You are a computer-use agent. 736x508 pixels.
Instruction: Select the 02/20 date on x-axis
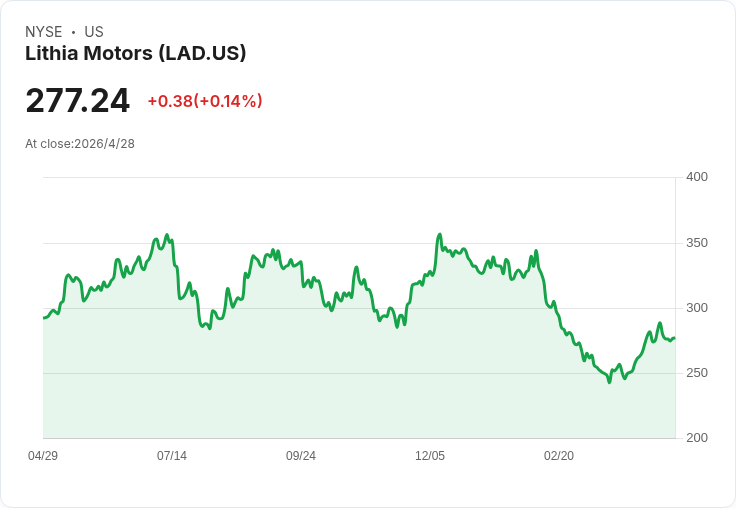(x=559, y=456)
